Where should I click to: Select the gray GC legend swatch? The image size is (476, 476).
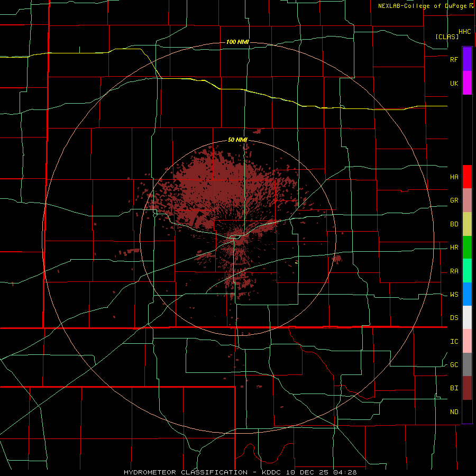pyautogui.click(x=467, y=364)
